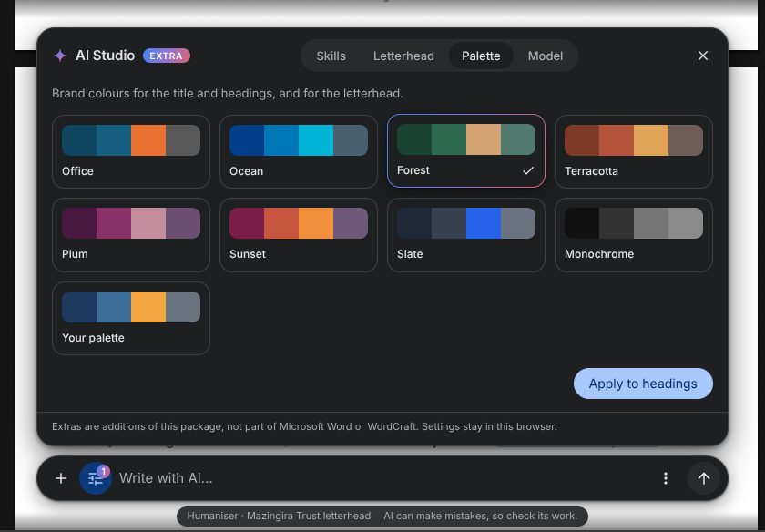
Task: Click the AI can make mistakes notice
Action: click(x=480, y=516)
